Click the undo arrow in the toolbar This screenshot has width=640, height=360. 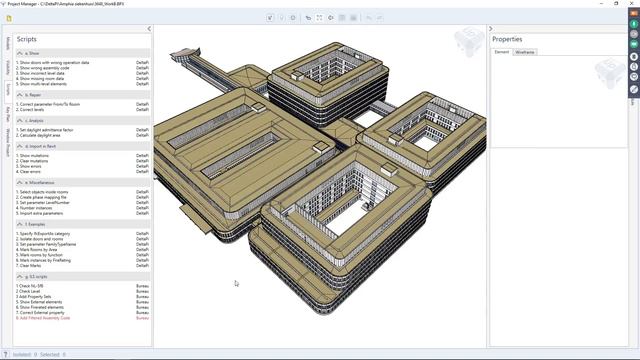click(369, 18)
